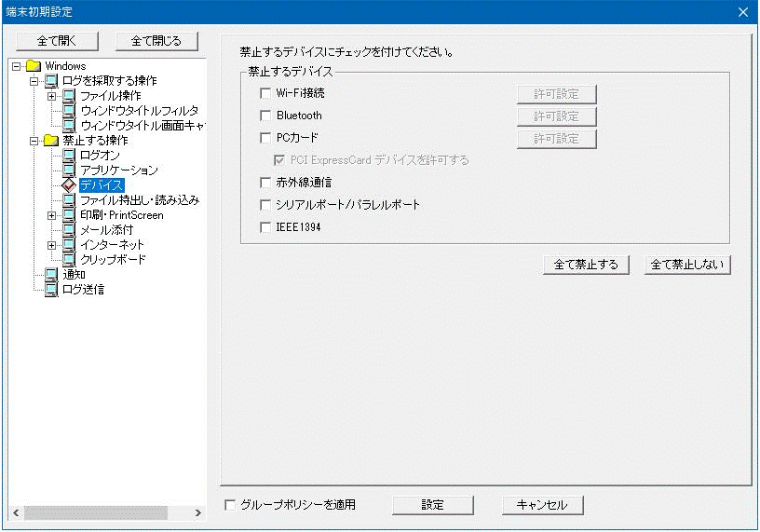Screen dimensions: 760x532
Task: Check the Bluetooth checkbox
Action: (x=265, y=116)
